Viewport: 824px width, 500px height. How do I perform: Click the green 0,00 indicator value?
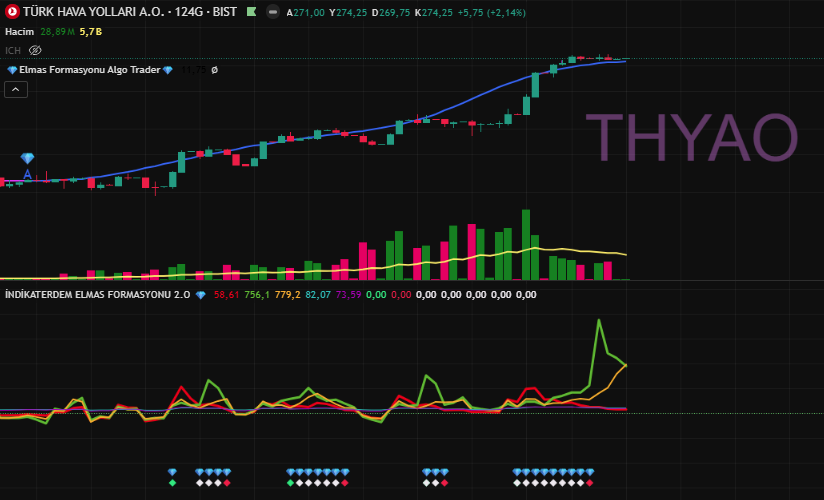(376, 295)
